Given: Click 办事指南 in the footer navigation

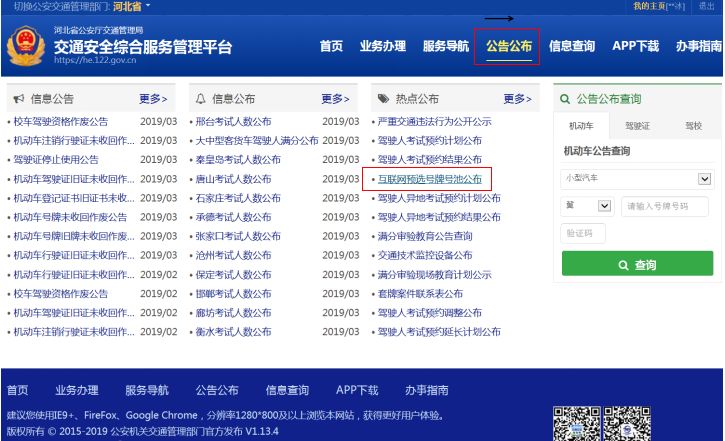Looking at the screenshot, I should pyautogui.click(x=426, y=390).
